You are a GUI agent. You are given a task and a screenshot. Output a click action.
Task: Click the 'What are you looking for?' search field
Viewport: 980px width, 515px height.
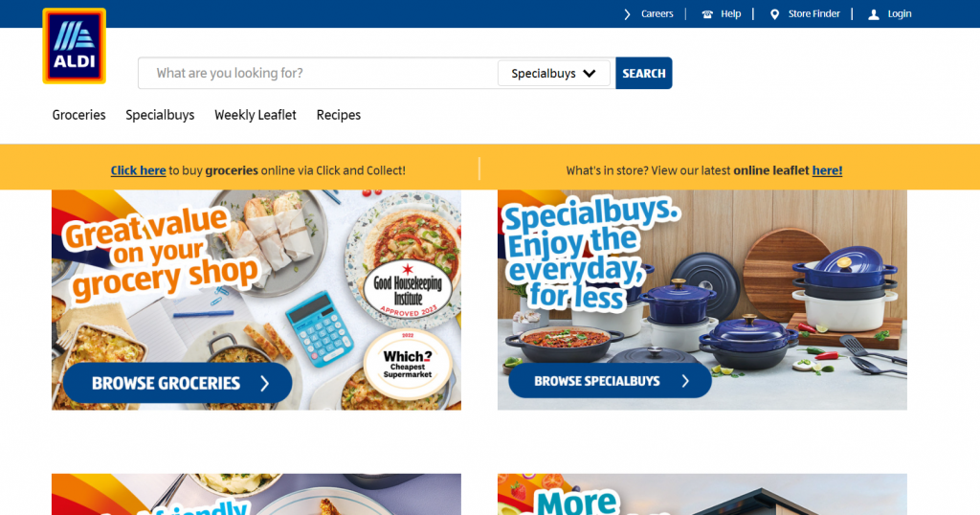318,73
